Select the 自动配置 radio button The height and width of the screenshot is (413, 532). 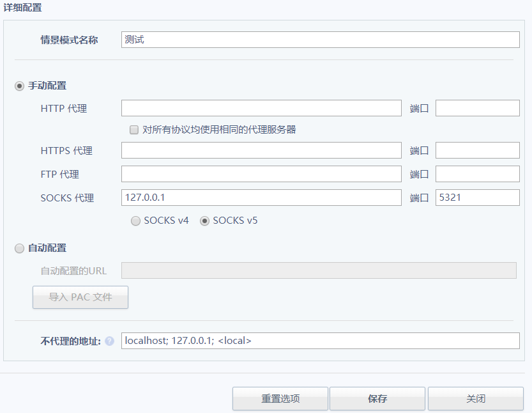pyautogui.click(x=19, y=248)
